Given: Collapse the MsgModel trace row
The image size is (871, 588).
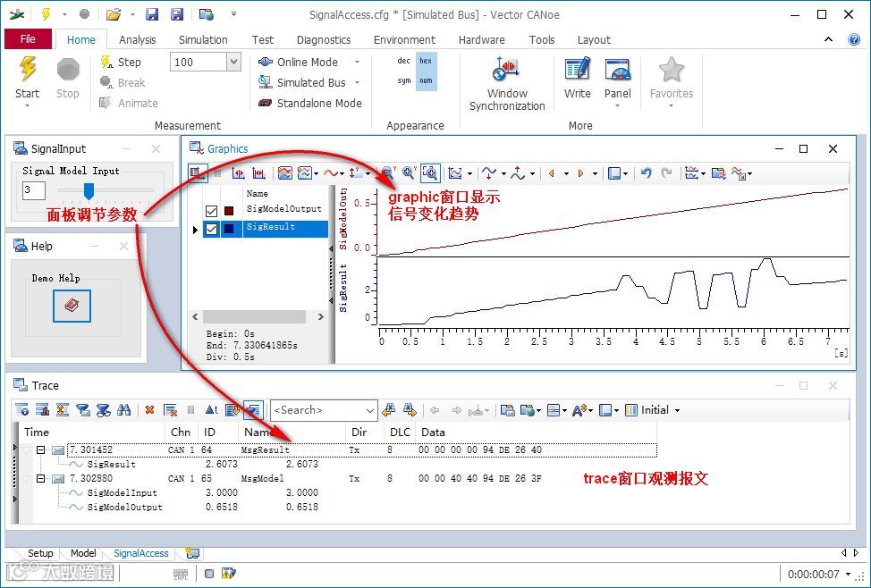Looking at the screenshot, I should (x=40, y=478).
